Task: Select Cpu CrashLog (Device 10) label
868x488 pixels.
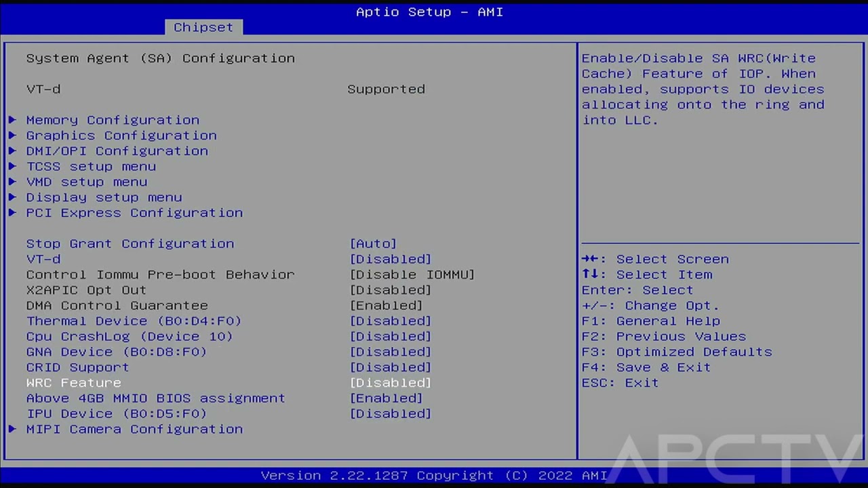Action: [x=130, y=336]
